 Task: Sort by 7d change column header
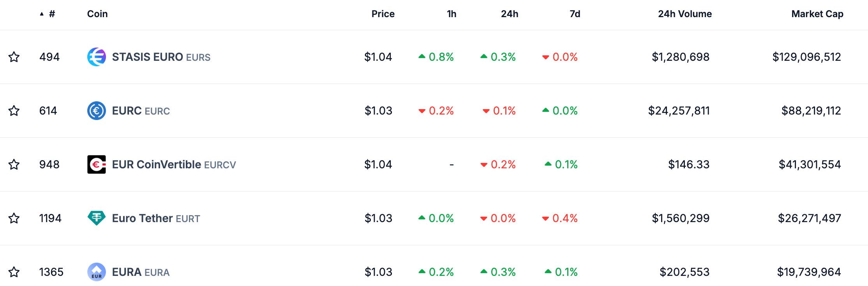tap(575, 14)
